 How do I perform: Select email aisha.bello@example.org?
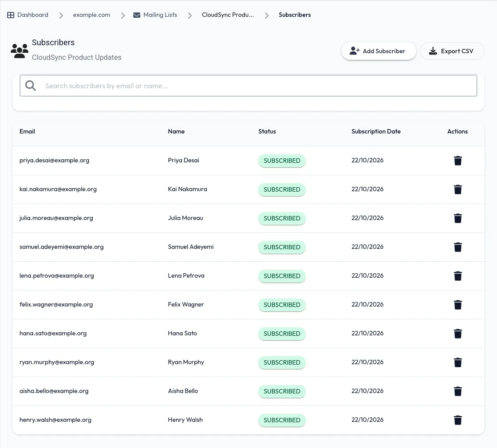click(54, 391)
